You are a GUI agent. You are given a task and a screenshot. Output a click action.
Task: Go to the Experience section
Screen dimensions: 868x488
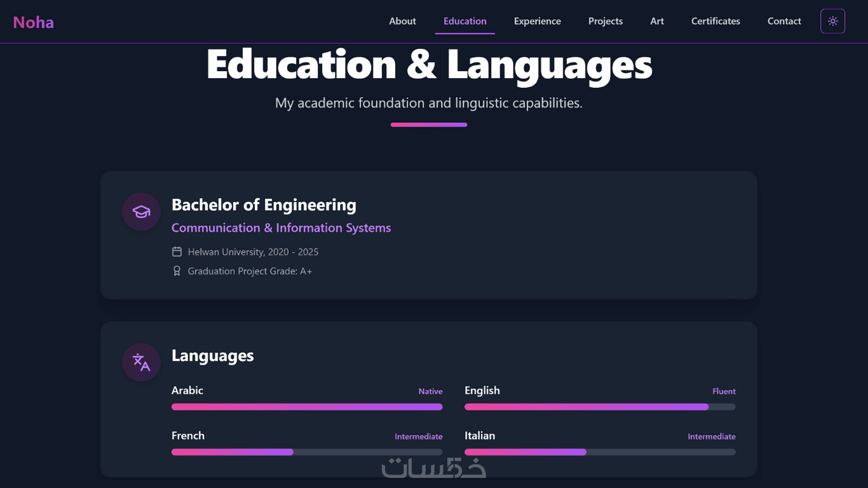537,21
